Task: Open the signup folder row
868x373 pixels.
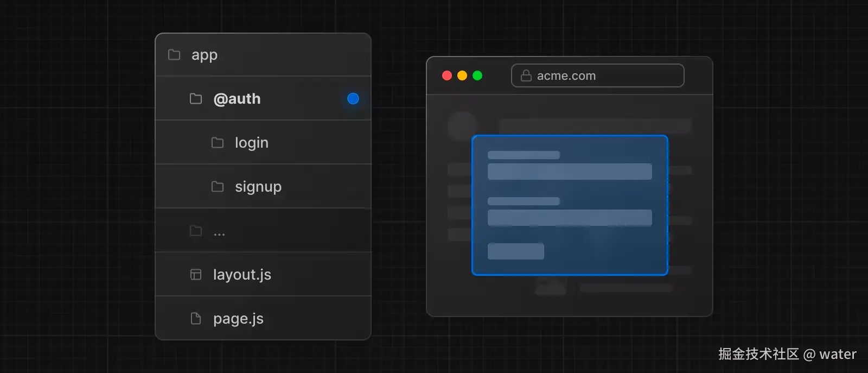Action: [263, 186]
